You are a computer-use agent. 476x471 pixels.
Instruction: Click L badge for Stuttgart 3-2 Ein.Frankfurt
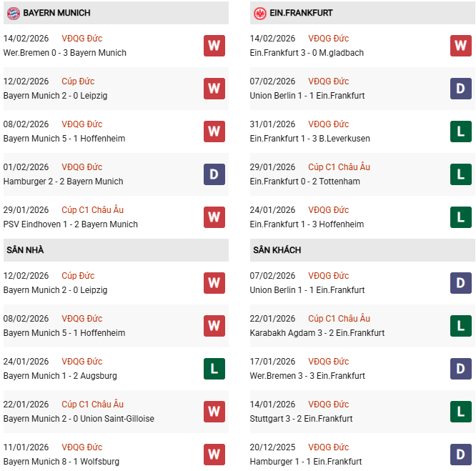[x=461, y=412]
